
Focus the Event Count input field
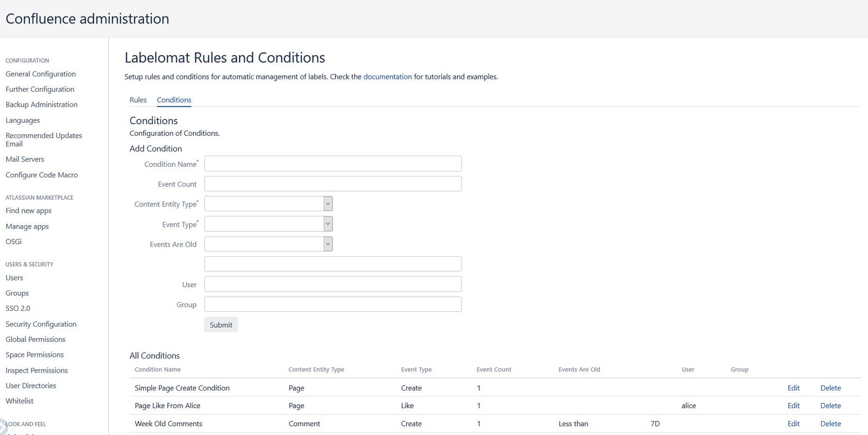pos(333,184)
